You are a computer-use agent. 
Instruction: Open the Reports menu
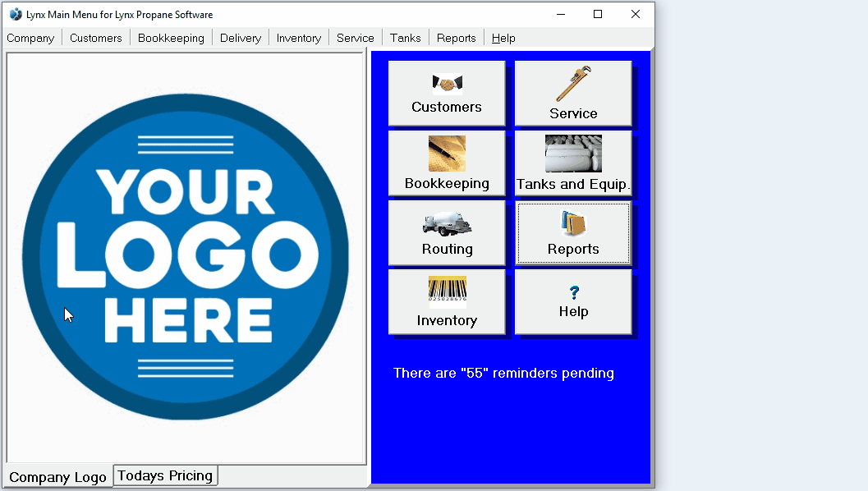pos(456,38)
